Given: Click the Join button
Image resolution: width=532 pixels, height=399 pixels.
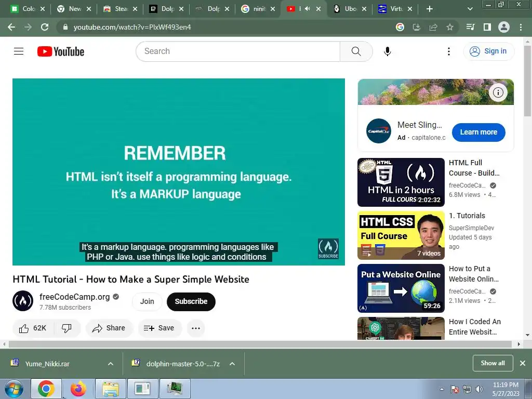Looking at the screenshot, I should point(147,301).
